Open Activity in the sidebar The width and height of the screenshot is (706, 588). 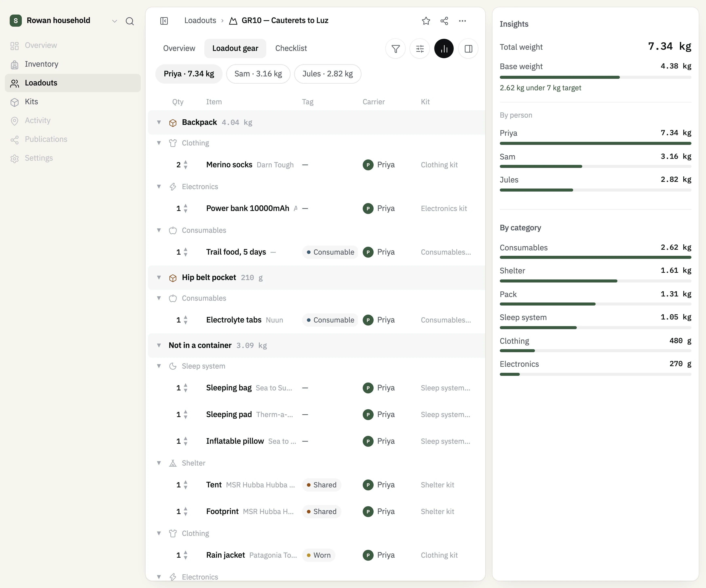(73, 121)
